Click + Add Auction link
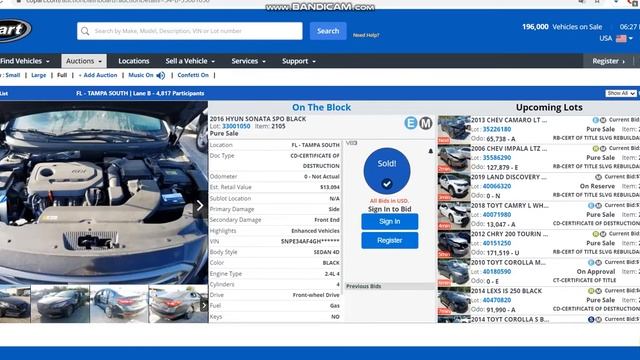The width and height of the screenshot is (640, 360). pyautogui.click(x=98, y=75)
